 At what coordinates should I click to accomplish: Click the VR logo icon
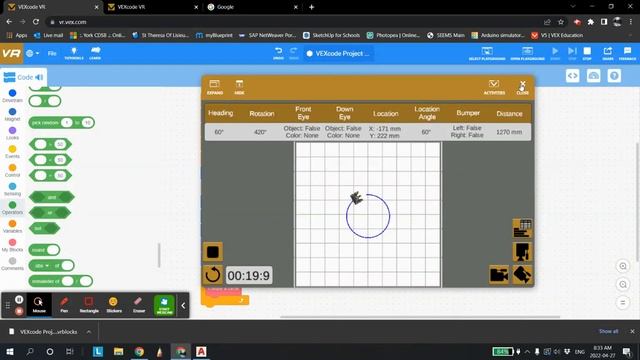click(11, 53)
